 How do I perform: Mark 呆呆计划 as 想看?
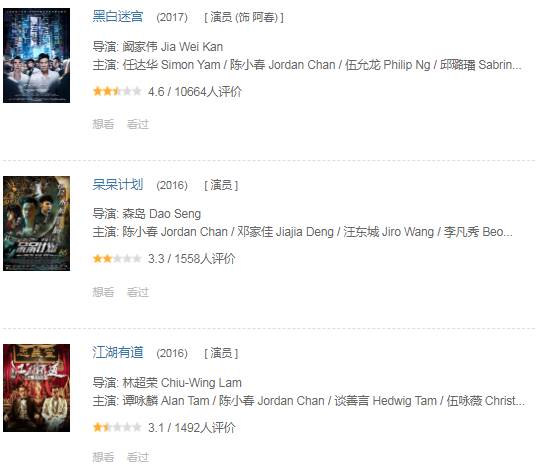[x=103, y=292]
